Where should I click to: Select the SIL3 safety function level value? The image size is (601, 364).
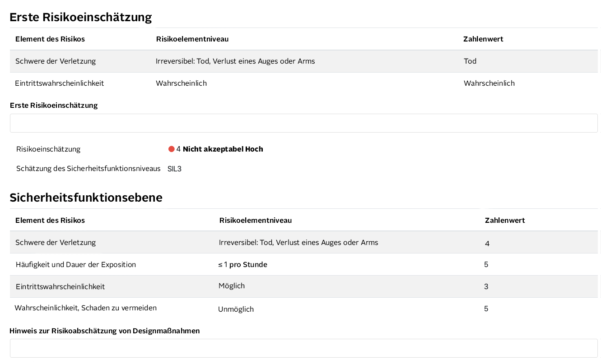(174, 169)
